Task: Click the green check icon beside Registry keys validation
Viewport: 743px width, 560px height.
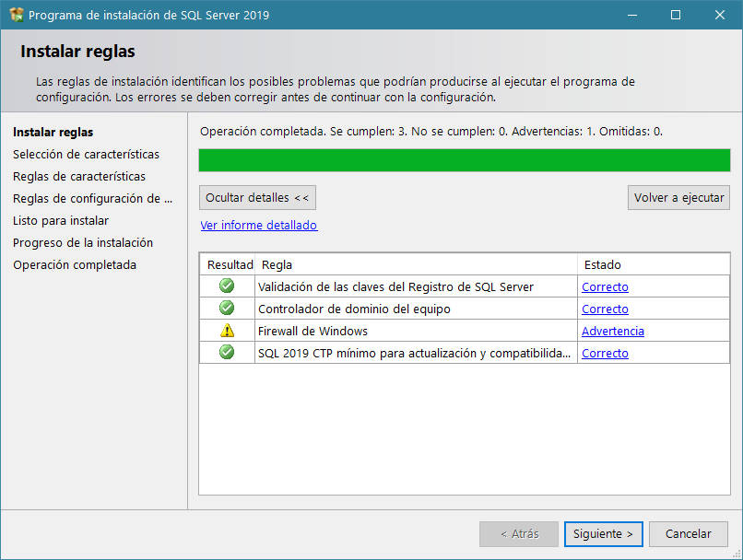Action: coord(226,286)
